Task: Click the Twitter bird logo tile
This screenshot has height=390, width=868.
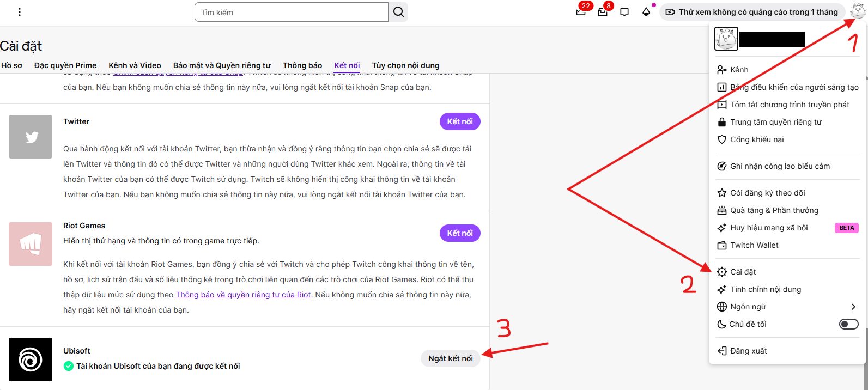Action: click(31, 137)
